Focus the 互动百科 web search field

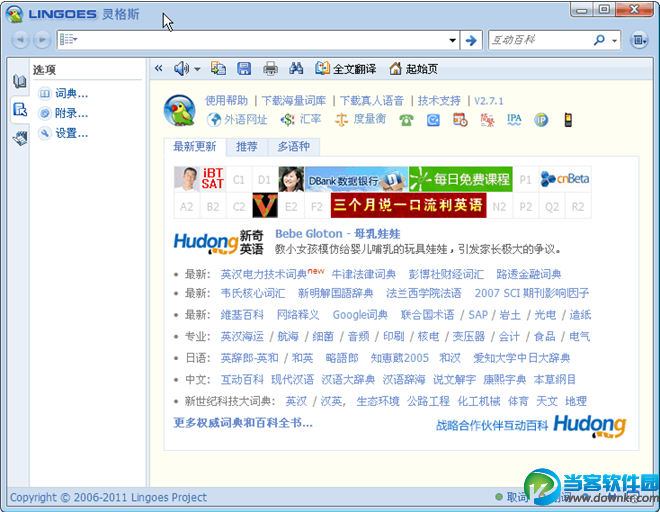(x=540, y=40)
